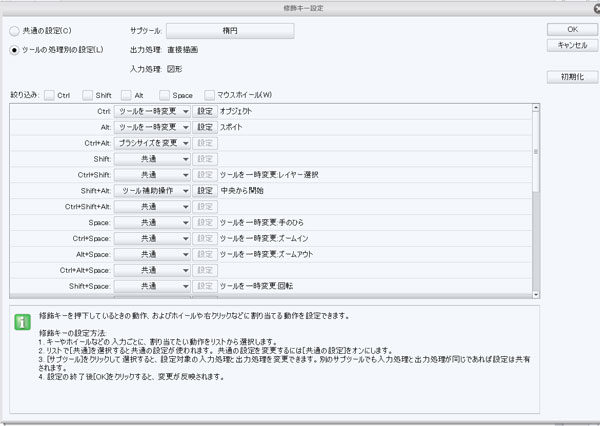This screenshot has height=426, width=600.
Task: Open the Alt row action dropdown
Action: pos(152,127)
